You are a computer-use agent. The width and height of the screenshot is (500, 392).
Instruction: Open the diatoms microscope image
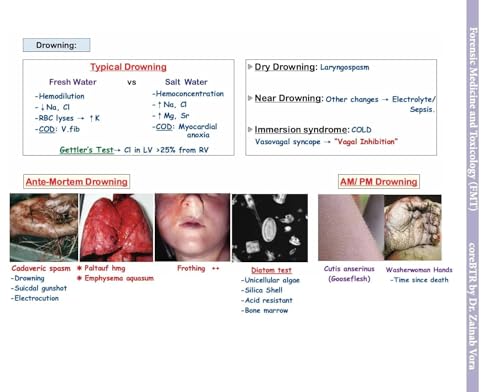[x=270, y=228]
